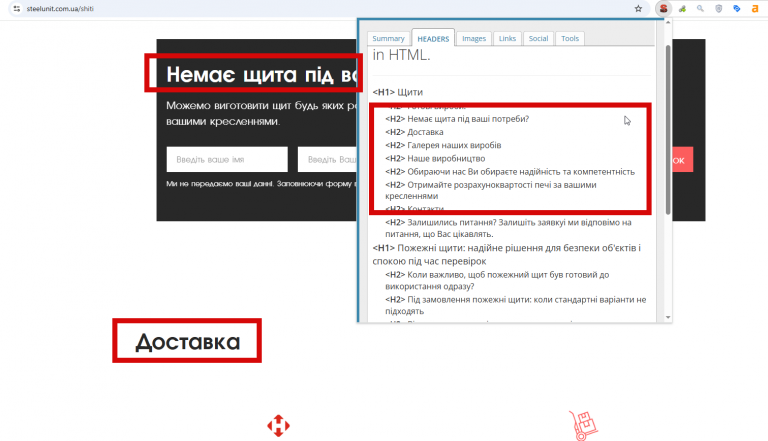Click the hand truck delivery icon
This screenshot has width=768, height=441.
(x=583, y=425)
